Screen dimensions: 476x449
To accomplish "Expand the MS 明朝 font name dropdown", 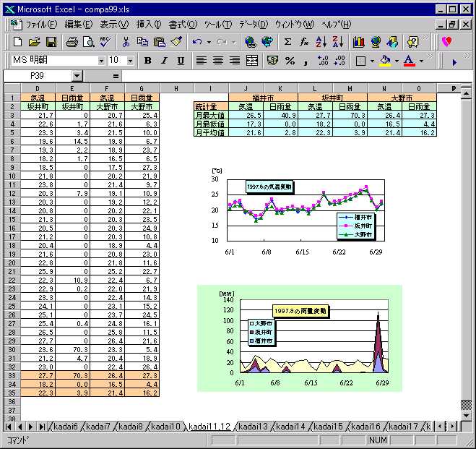I will tap(101, 61).
